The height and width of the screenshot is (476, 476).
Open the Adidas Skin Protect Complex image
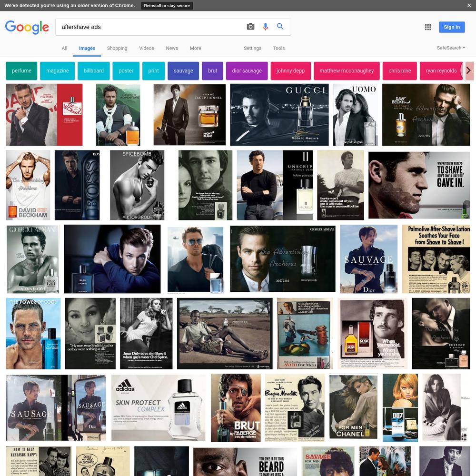[x=158, y=408]
